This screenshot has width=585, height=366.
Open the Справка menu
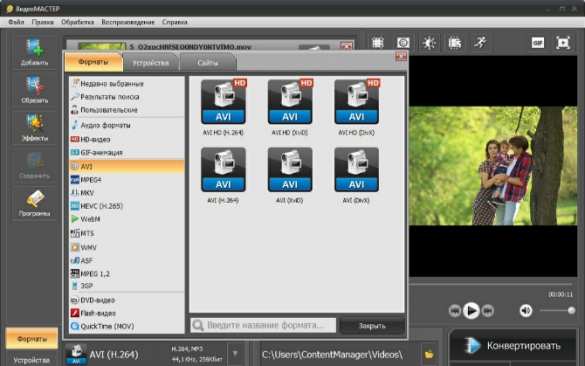[175, 22]
